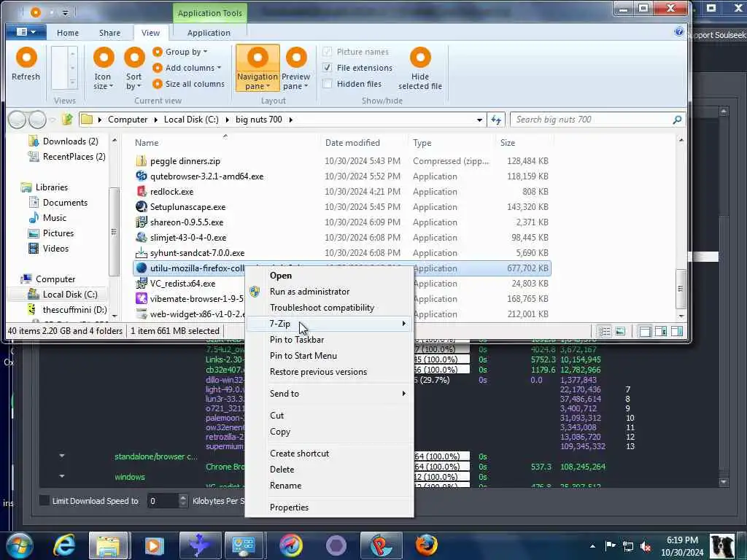Toggle the Preview pane button
Screen dimensions: 747x560
pyautogui.click(x=296, y=68)
